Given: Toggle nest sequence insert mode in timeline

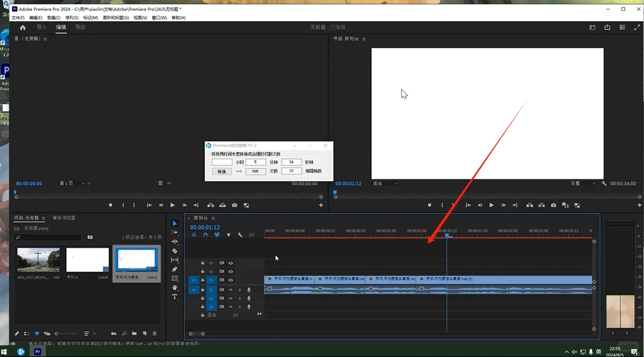Looking at the screenshot, I should pyautogui.click(x=194, y=235).
